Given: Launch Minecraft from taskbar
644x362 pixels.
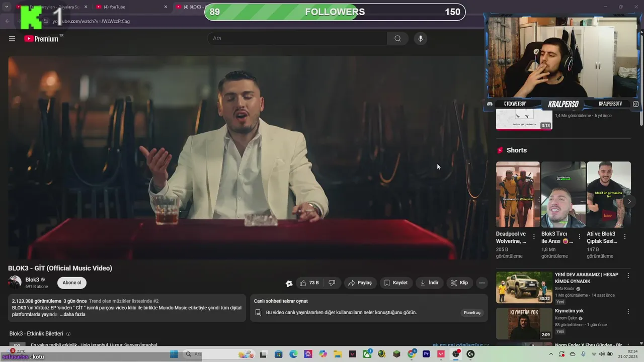Looking at the screenshot, I should (397, 354).
